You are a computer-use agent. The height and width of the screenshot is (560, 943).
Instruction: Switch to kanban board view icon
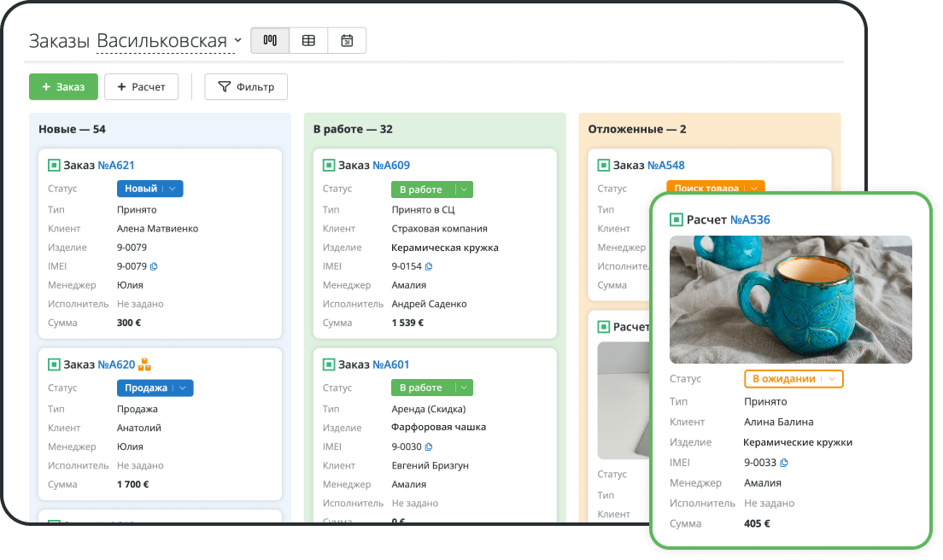(270, 40)
